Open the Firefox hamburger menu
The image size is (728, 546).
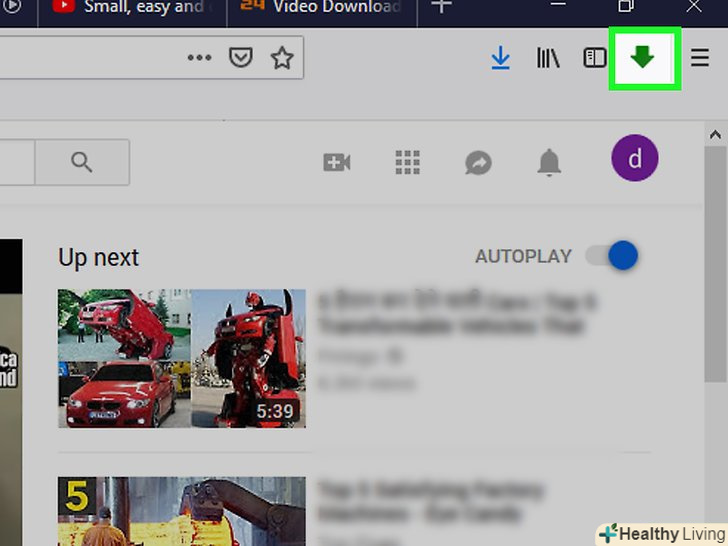point(700,59)
